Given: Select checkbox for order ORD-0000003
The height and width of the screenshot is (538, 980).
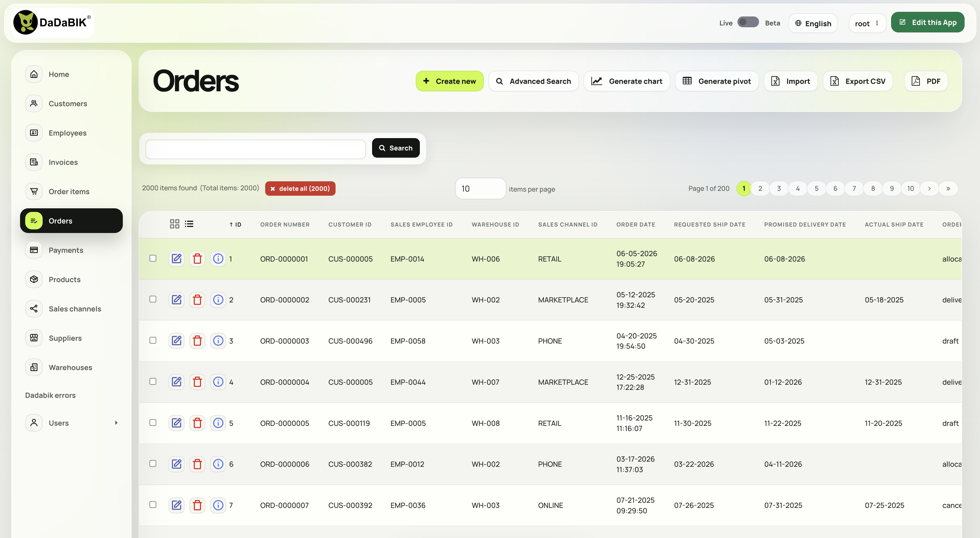Looking at the screenshot, I should coord(153,340).
